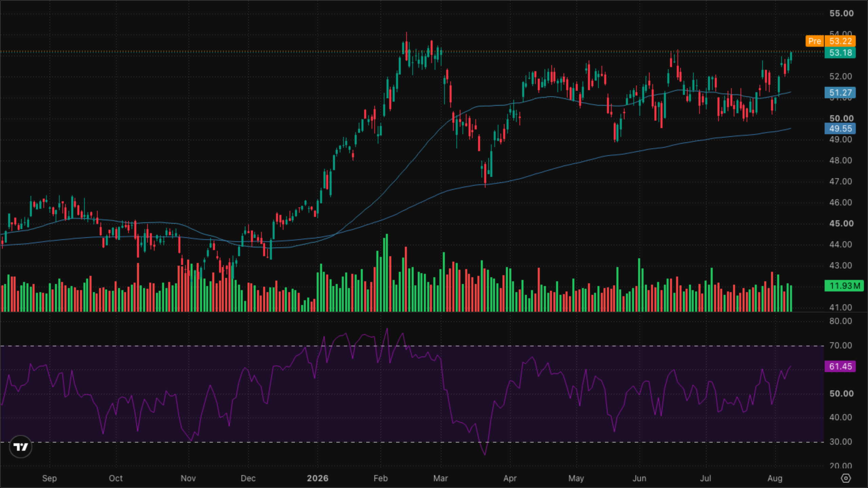The height and width of the screenshot is (488, 868).
Task: Open chart settings gear icon
Action: [846, 478]
